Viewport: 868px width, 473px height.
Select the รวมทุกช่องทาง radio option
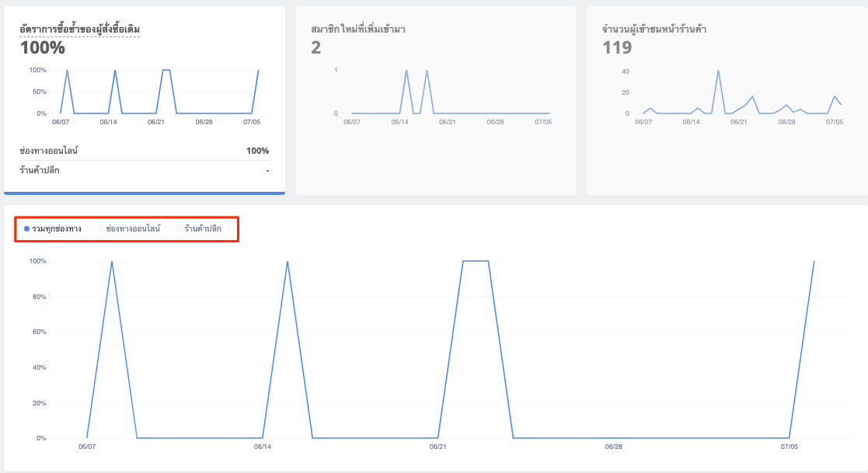coord(52,228)
